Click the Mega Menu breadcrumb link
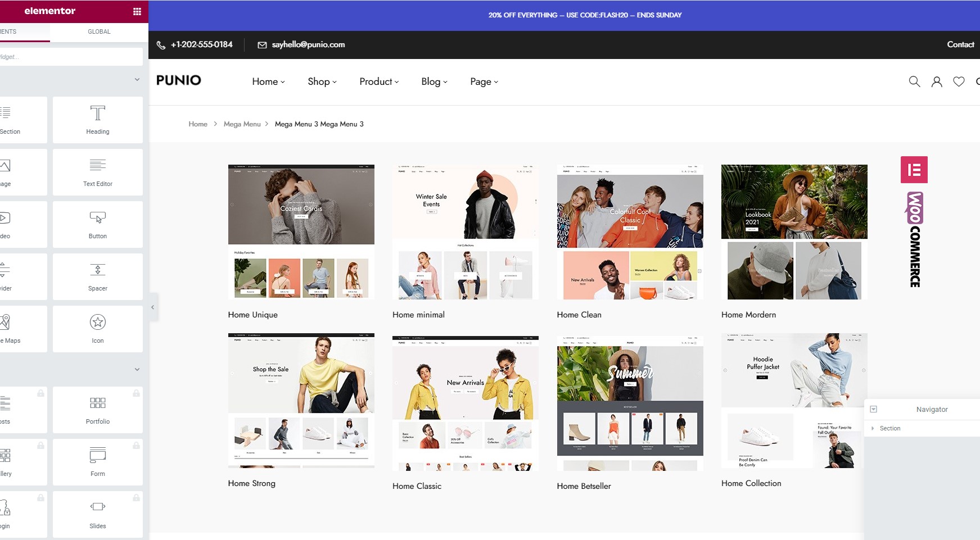980x540 pixels. tap(242, 124)
